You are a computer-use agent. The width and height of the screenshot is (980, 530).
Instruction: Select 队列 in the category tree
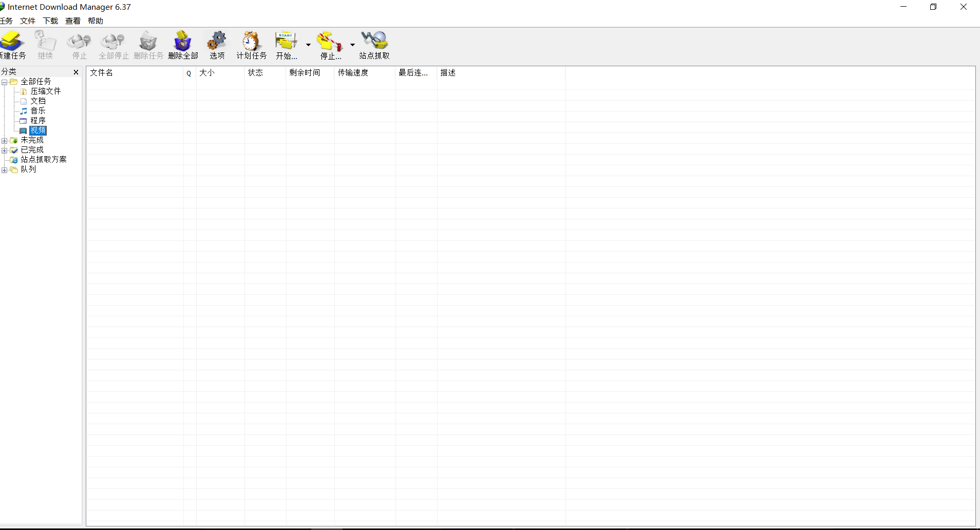pos(28,169)
